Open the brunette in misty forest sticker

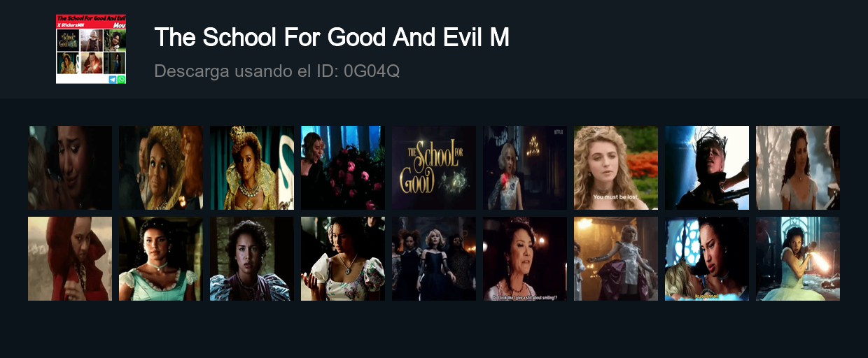point(798,168)
